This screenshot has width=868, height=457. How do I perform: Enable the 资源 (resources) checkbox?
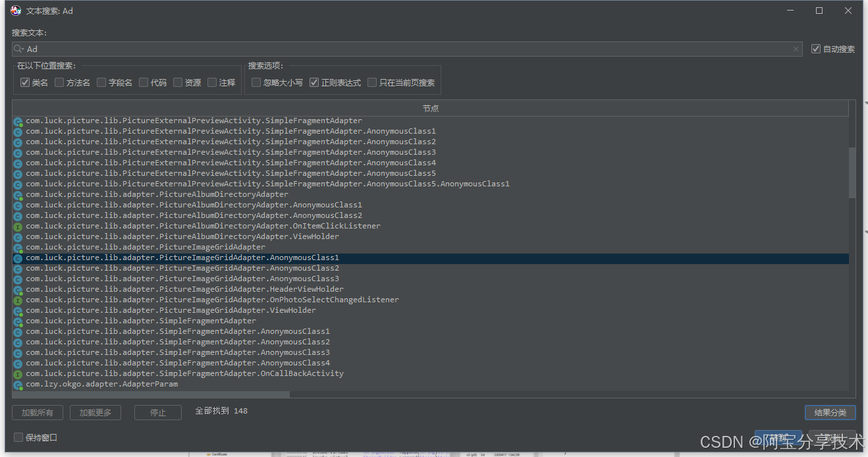(x=178, y=82)
